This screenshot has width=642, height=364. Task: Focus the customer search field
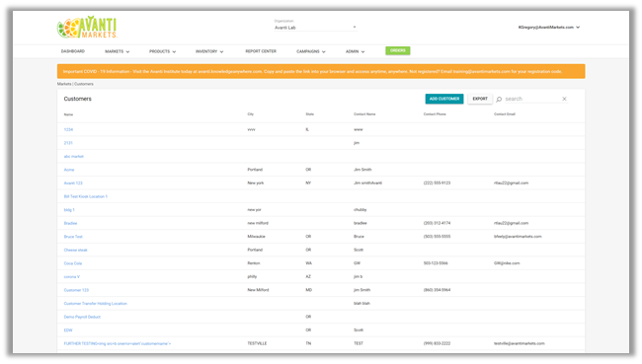click(x=531, y=99)
